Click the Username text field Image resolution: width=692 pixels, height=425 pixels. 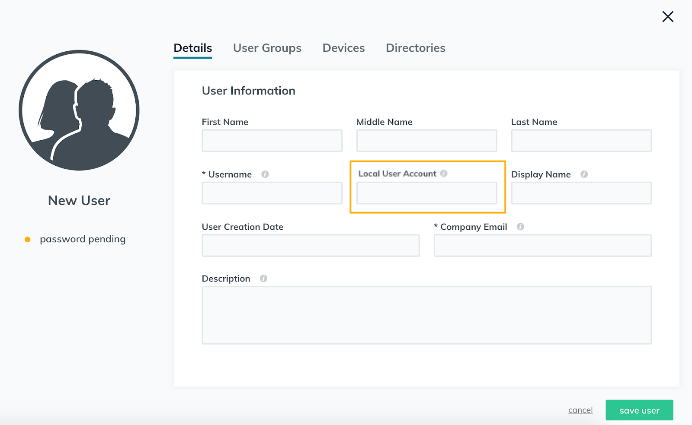[x=272, y=193]
